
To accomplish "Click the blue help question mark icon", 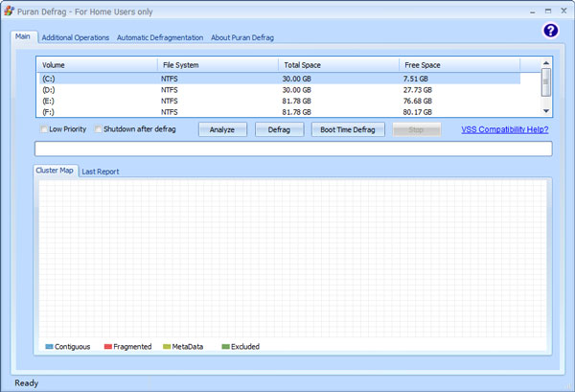I will (550, 31).
